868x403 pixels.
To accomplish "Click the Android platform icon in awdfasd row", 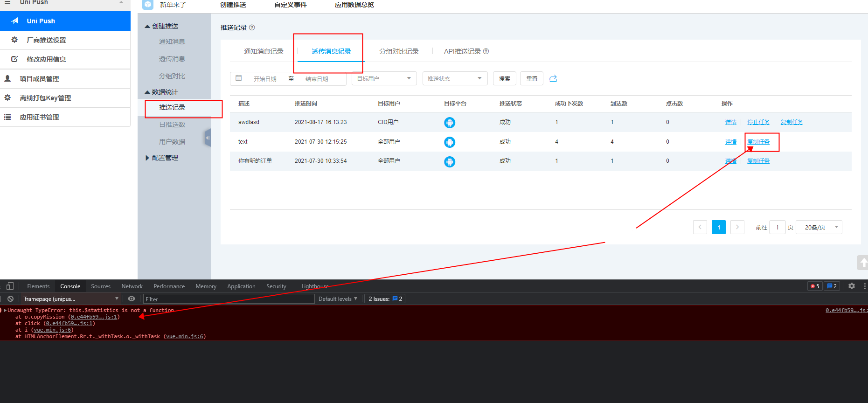I will (x=450, y=123).
